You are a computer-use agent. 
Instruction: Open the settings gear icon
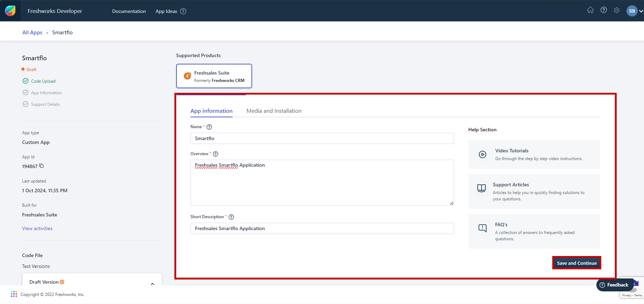617,10
